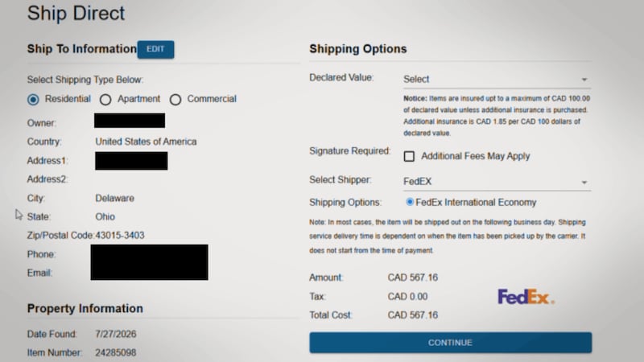Select the Residential shipping type
Screen dimensions: 644x362
33,99
